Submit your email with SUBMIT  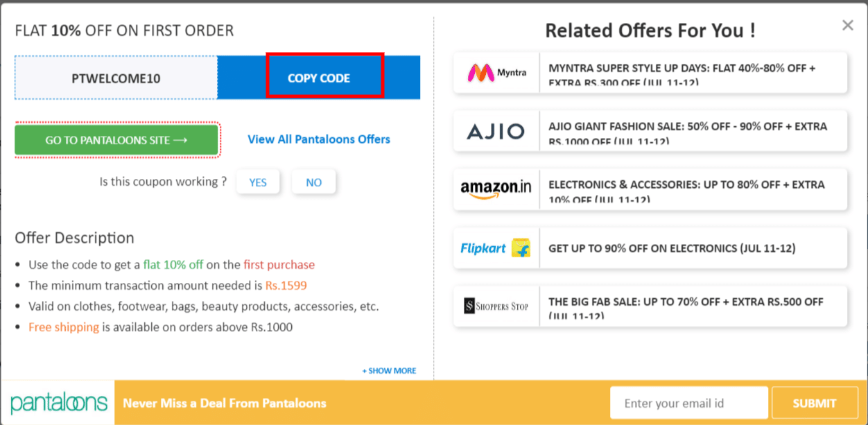pyautogui.click(x=815, y=402)
